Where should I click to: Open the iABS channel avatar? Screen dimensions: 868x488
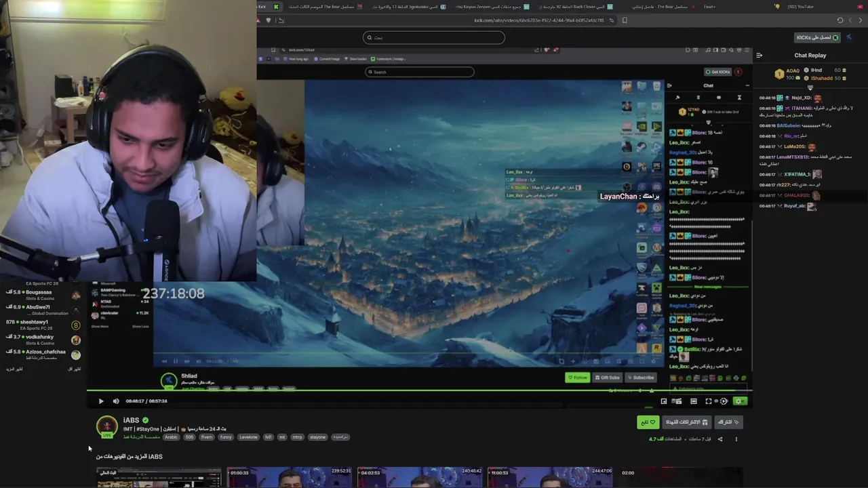pyautogui.click(x=106, y=426)
